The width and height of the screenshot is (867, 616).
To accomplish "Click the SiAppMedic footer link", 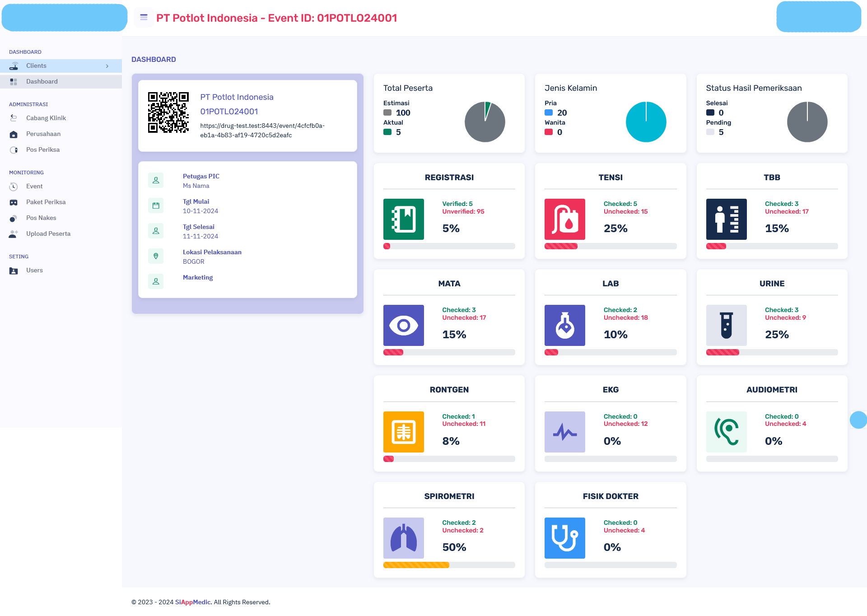I will 192,602.
